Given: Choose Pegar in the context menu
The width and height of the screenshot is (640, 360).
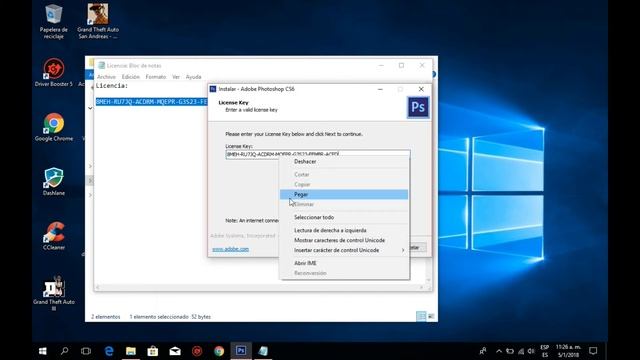Looking at the screenshot, I should (344, 195).
